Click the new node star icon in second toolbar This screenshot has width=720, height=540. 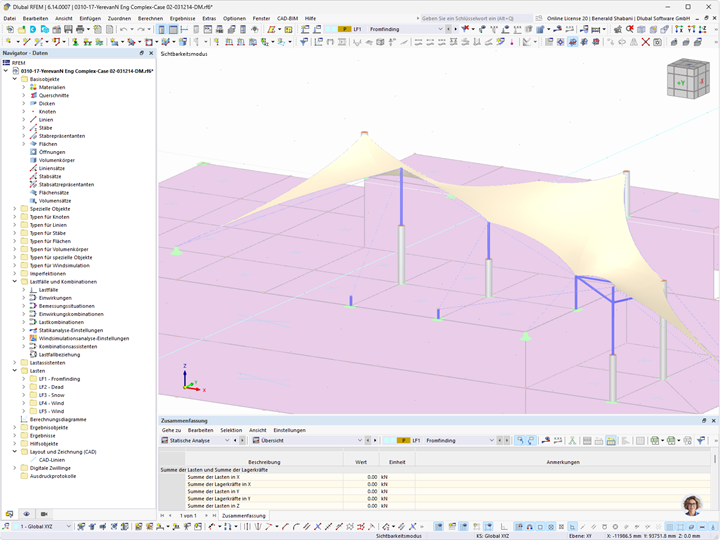(9, 42)
